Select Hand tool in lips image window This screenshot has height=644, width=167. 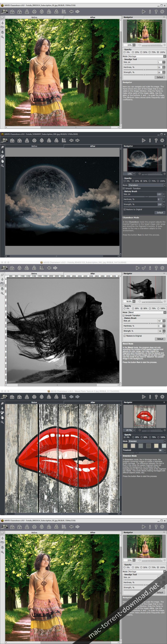(x=2, y=417)
